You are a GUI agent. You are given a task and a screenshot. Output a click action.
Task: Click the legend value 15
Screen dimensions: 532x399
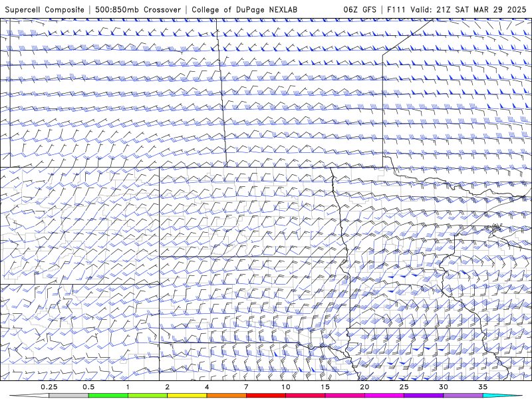point(325,387)
